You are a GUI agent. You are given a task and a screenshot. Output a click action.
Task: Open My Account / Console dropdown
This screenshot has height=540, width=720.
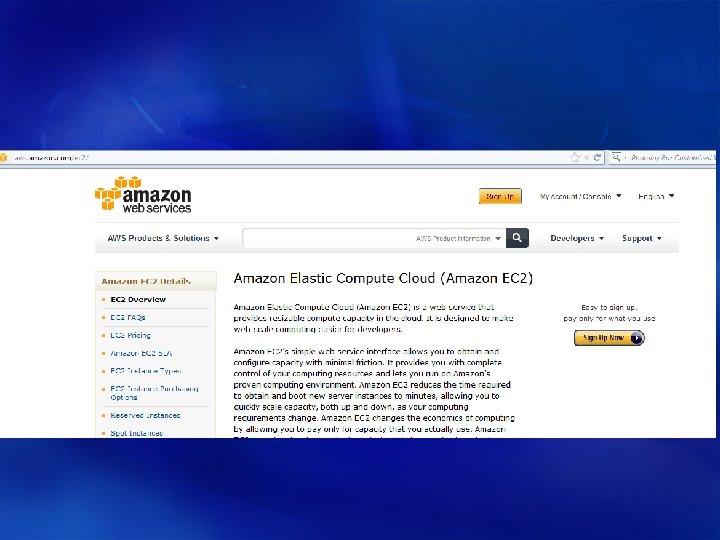pyautogui.click(x=580, y=196)
